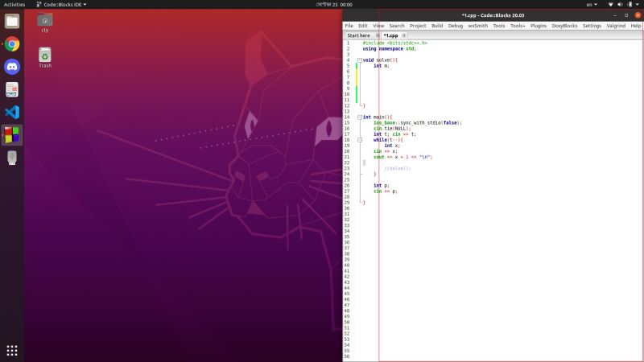
Task: Open the DoxyBlocks menu
Action: tap(564, 26)
